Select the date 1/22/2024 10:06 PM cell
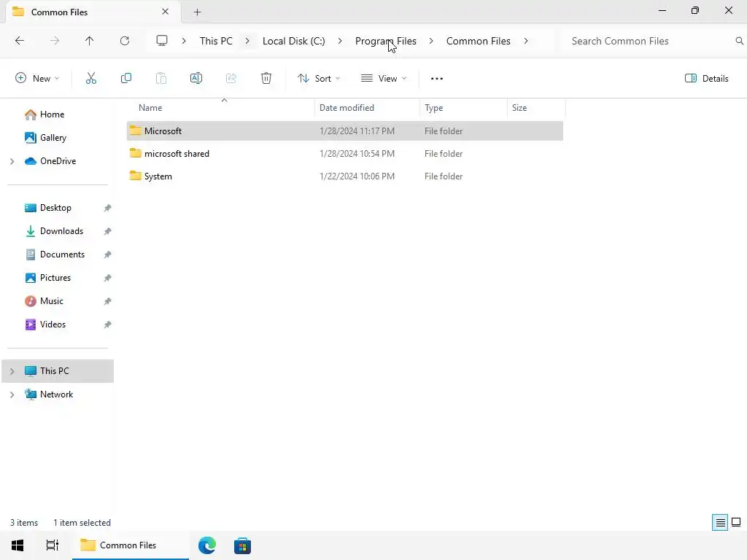 pyautogui.click(x=357, y=176)
